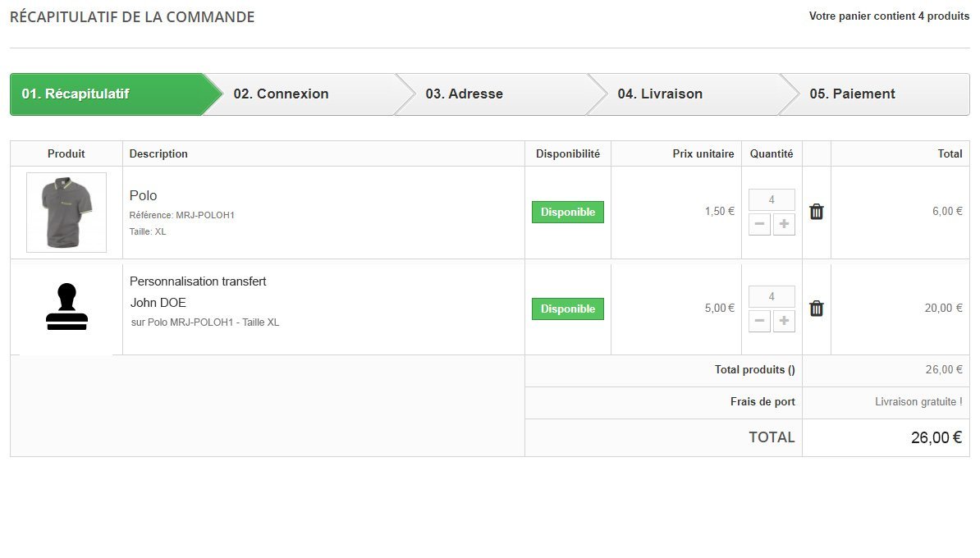
Task: Go to step 02. Connexion
Action: [x=282, y=94]
